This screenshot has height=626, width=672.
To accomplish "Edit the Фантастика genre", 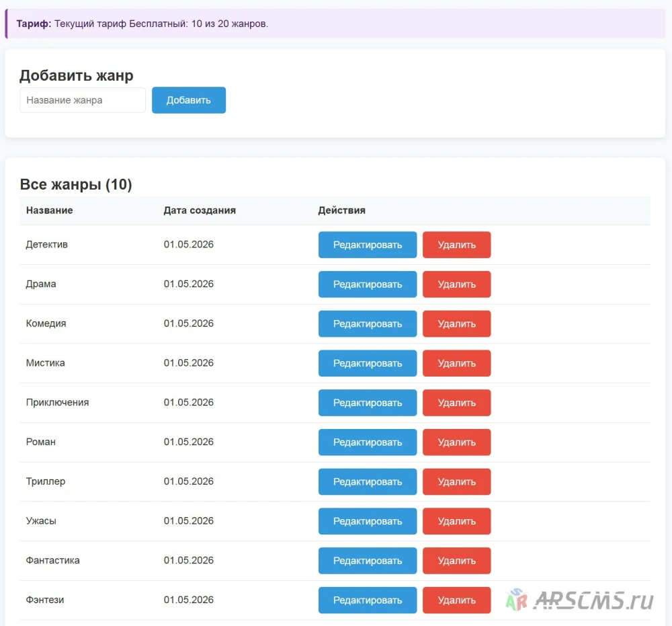I will tap(368, 560).
